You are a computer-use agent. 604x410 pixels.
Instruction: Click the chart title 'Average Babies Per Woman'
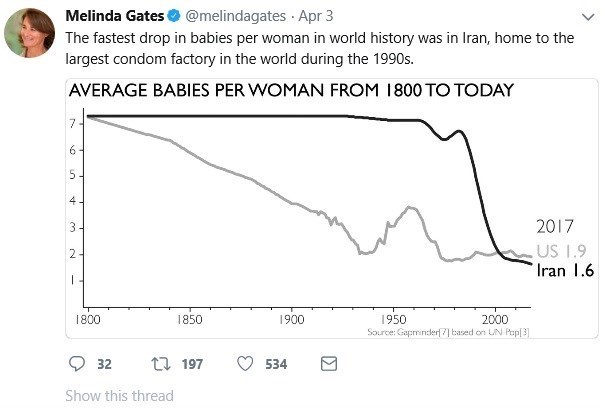[x=290, y=90]
